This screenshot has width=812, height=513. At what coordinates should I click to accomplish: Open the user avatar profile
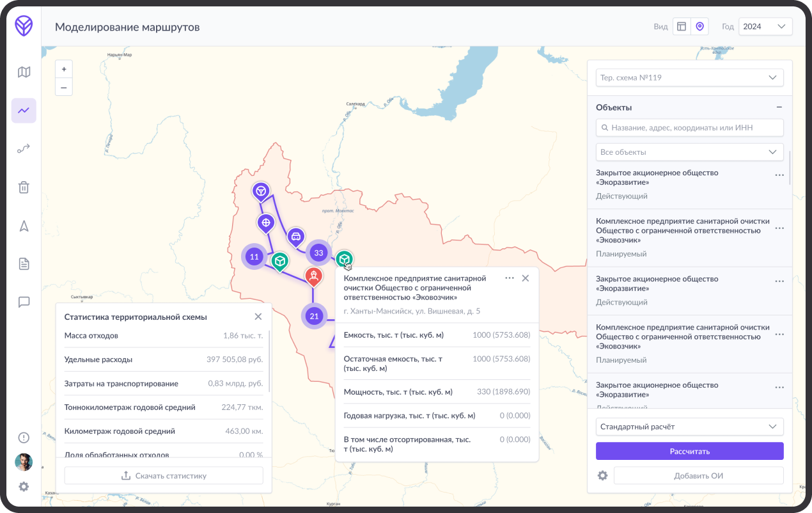tap(24, 462)
